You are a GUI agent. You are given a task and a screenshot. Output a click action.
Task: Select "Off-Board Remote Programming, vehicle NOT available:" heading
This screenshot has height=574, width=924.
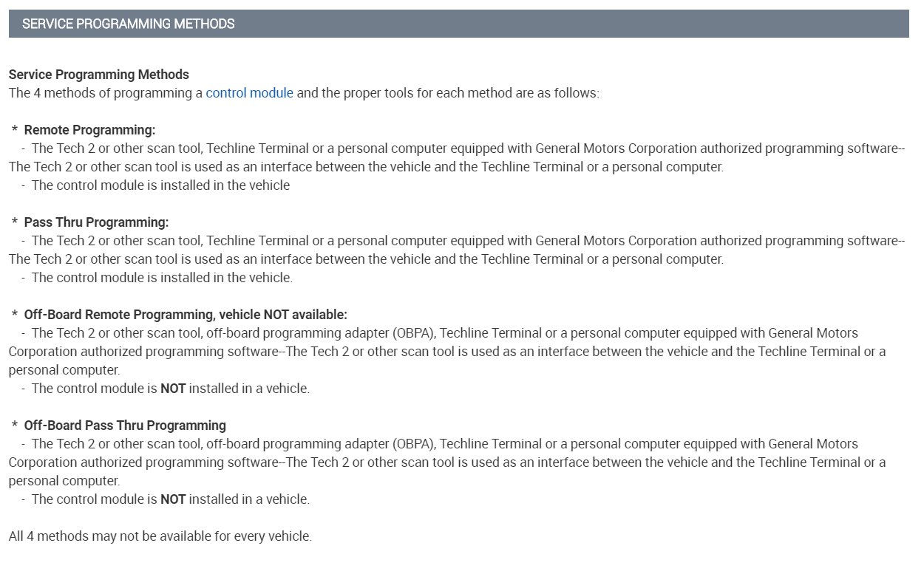pyautogui.click(x=185, y=315)
